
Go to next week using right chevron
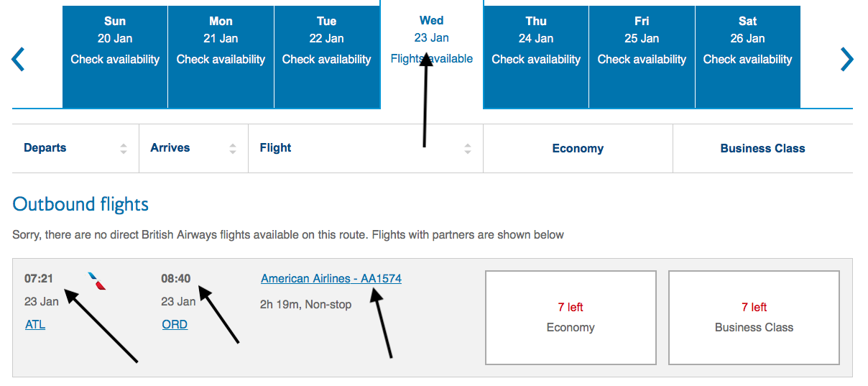pos(847,60)
